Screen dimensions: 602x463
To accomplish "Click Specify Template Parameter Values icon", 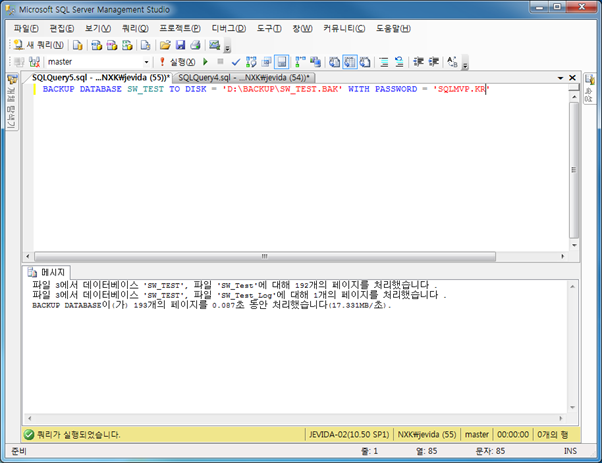I will (452, 62).
